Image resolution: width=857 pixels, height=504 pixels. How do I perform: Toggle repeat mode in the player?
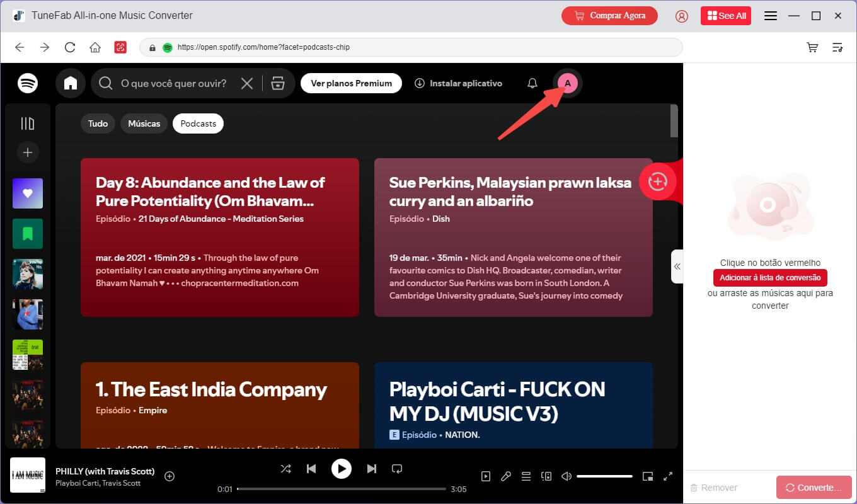(x=398, y=469)
